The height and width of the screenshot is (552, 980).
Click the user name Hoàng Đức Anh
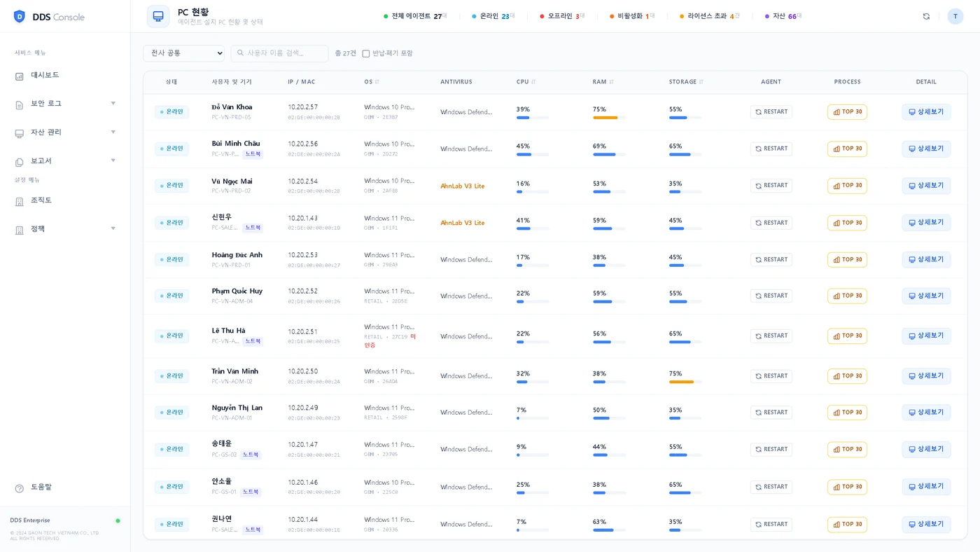click(x=237, y=255)
